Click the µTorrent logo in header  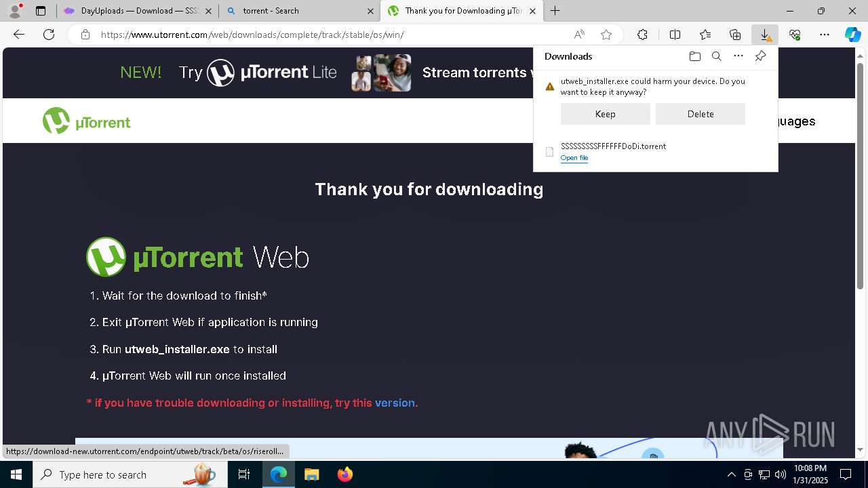86,121
